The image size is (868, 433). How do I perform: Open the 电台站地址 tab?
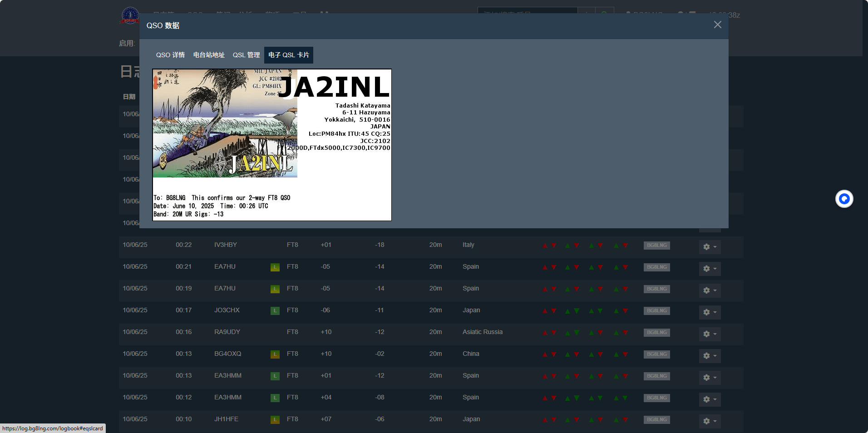click(x=209, y=55)
